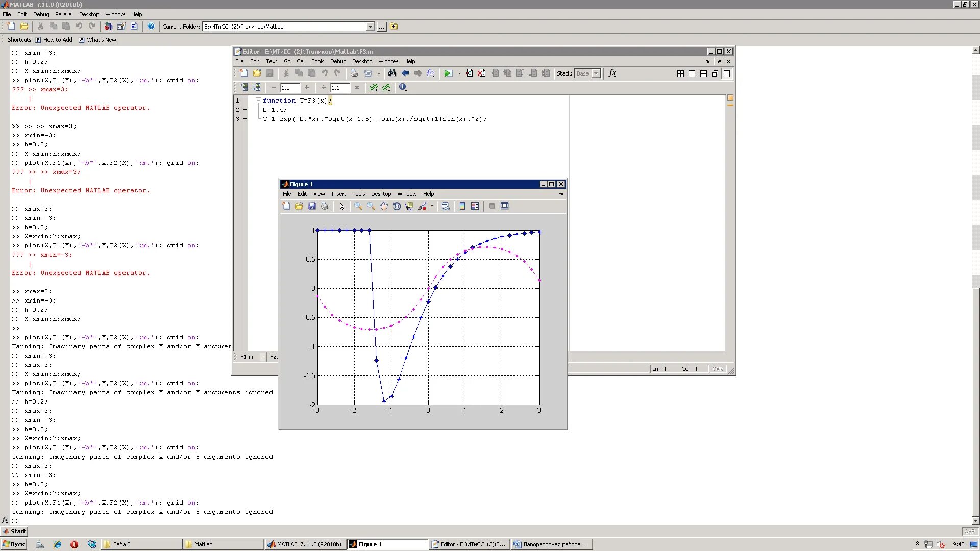Open the Insert menu in Figure 1

pos(338,194)
